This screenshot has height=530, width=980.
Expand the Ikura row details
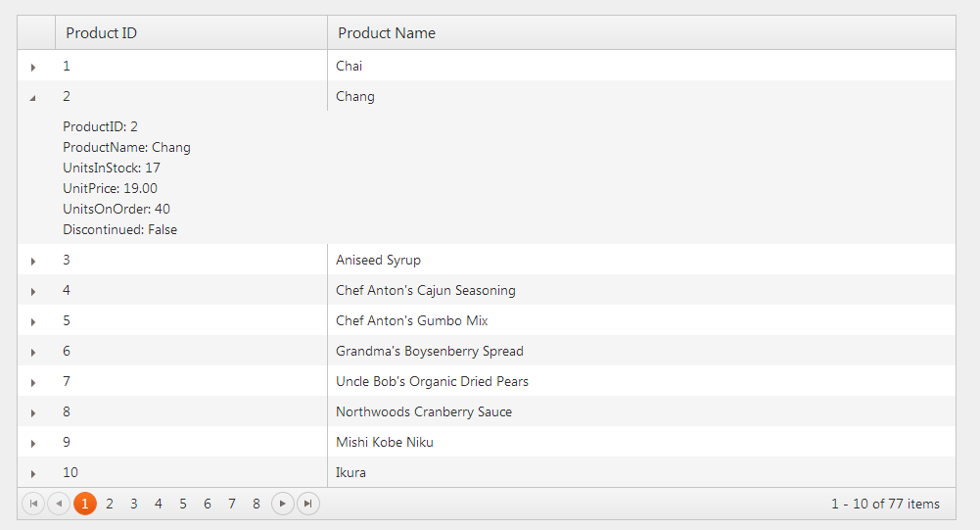[33, 474]
